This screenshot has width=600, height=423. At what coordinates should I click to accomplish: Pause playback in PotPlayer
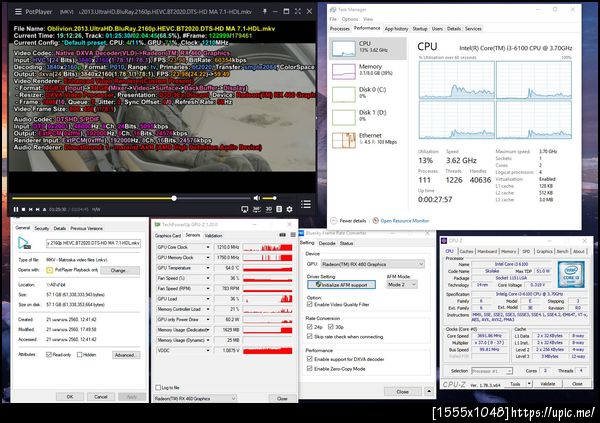point(16,209)
